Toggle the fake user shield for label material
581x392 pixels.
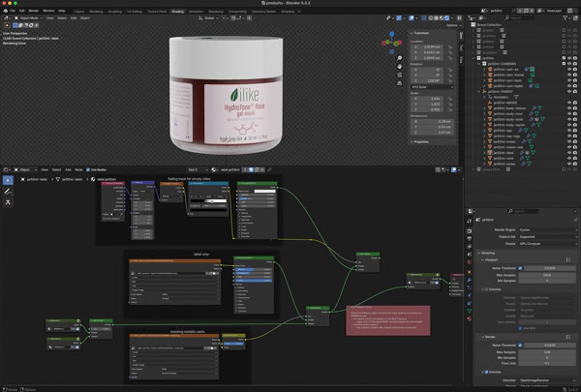(x=251, y=169)
